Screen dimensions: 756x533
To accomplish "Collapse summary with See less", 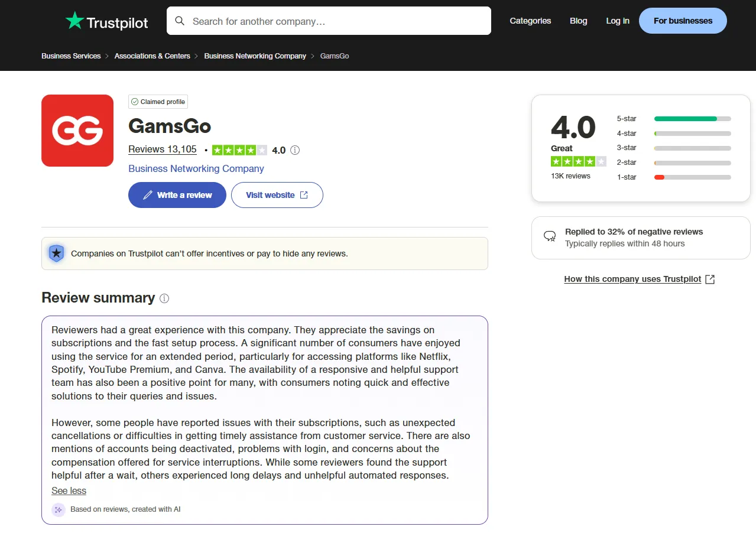I will tap(69, 491).
